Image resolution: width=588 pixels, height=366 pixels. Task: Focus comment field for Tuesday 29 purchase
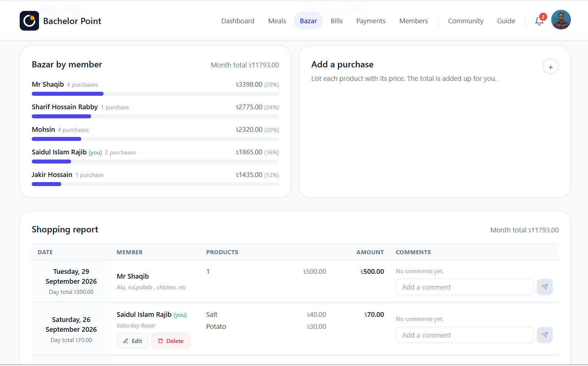point(465,287)
